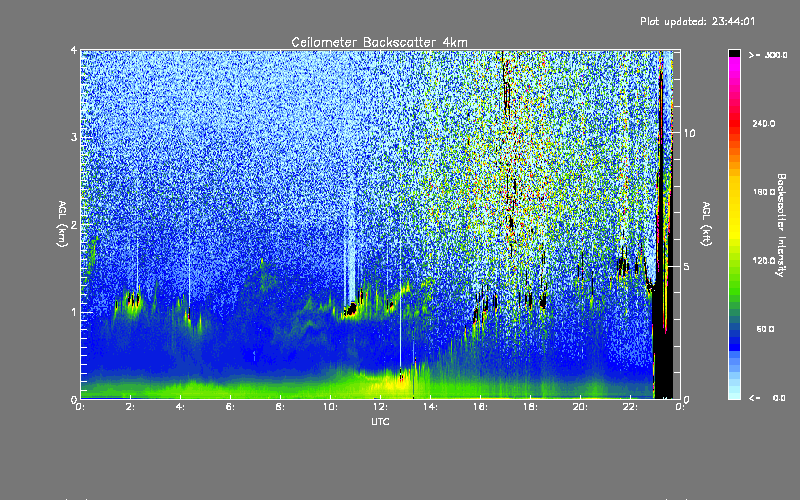The width and height of the screenshot is (800, 500).
Task: Click the '22:' tick label on the UTC axis
Action: 630,407
